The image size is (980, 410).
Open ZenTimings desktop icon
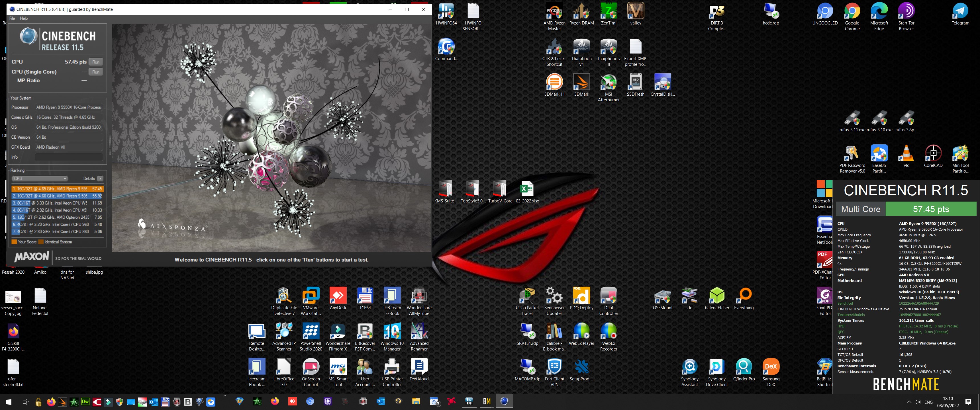[608, 15]
